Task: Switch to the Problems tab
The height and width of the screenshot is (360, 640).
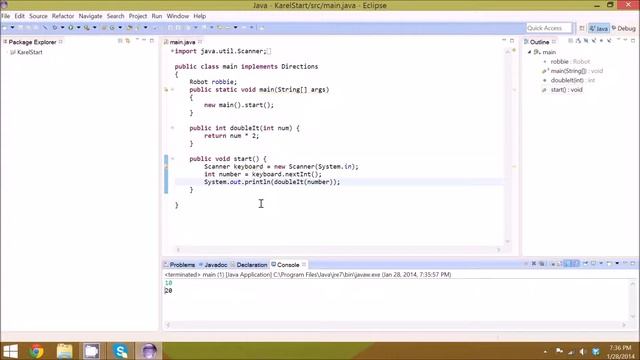Action: pyautogui.click(x=180, y=265)
